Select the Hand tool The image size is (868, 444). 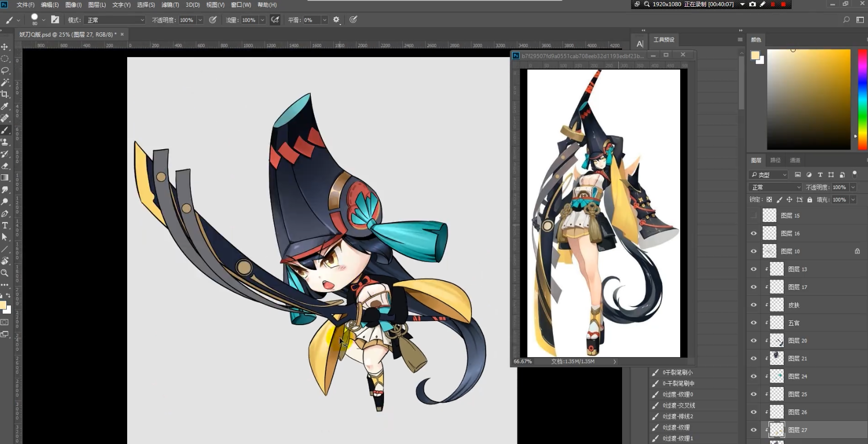tap(5, 261)
